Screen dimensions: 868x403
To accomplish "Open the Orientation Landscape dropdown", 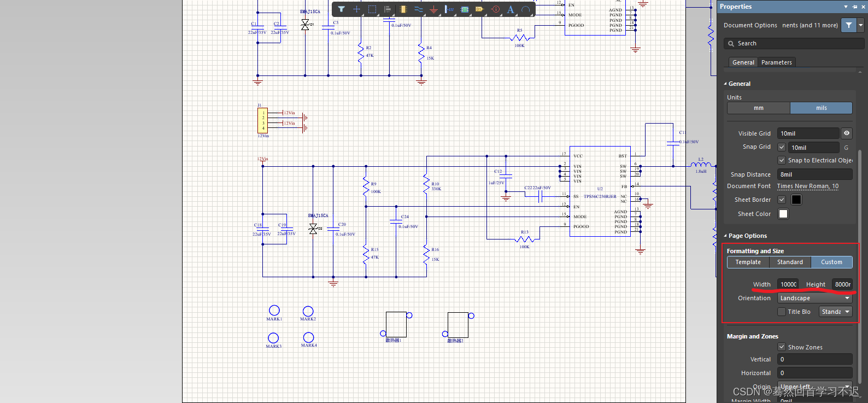I will pos(815,299).
